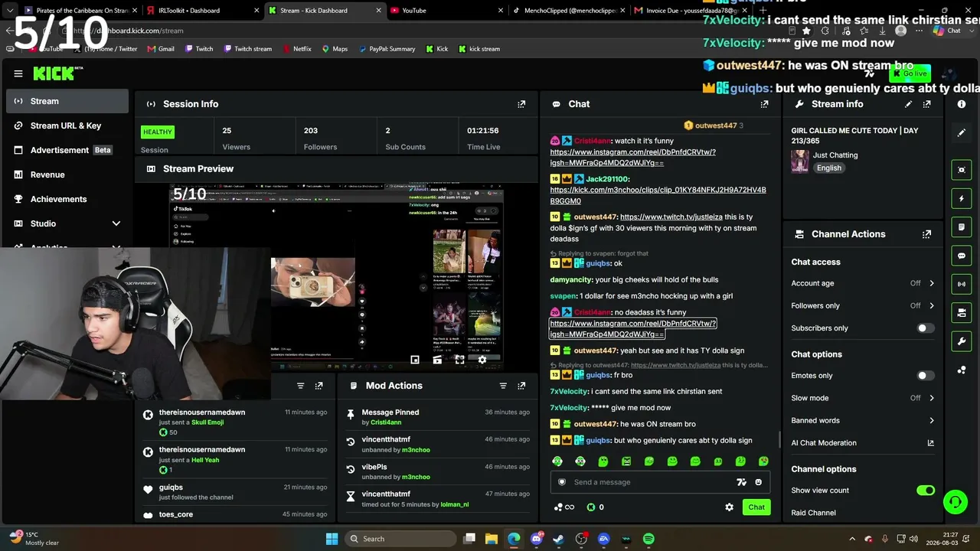Open AI Chat Moderation external link
Screen dimensions: 980x551
(931, 443)
